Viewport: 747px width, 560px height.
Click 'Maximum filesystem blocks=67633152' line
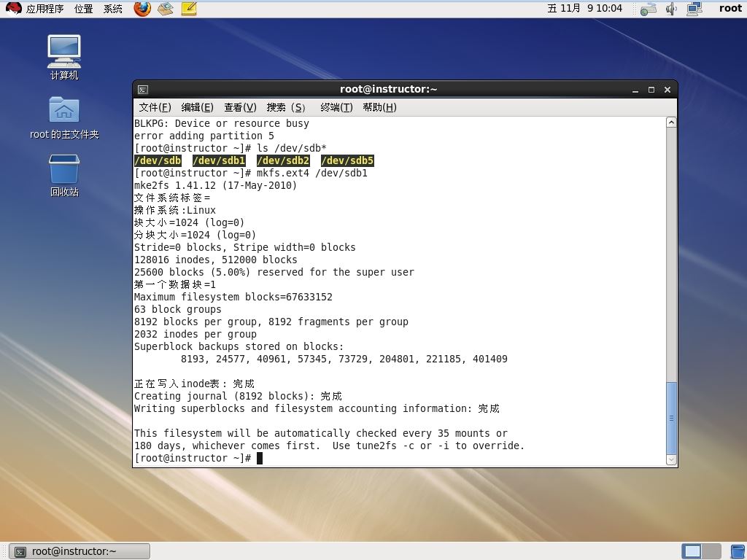click(x=233, y=297)
